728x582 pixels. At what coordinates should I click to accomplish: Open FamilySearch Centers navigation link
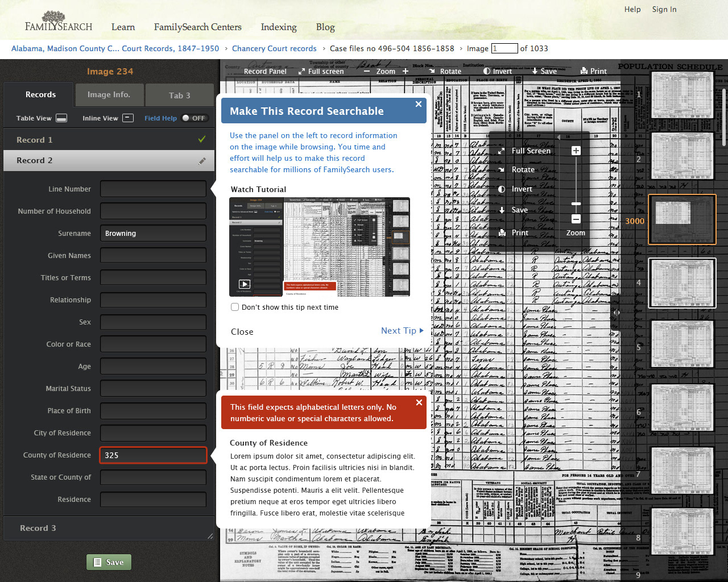197,27
